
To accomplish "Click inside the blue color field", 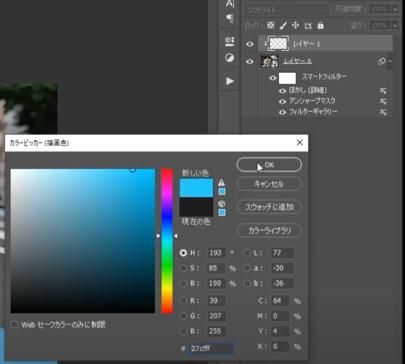I will point(83,241).
